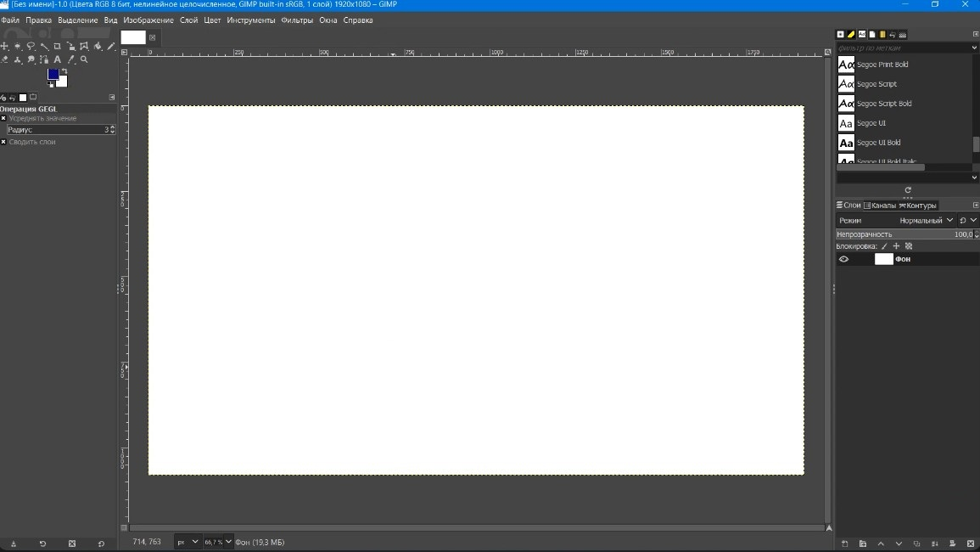This screenshot has height=552, width=980.
Task: Open the layer mode group switcher dropdown
Action: pos(967,220)
